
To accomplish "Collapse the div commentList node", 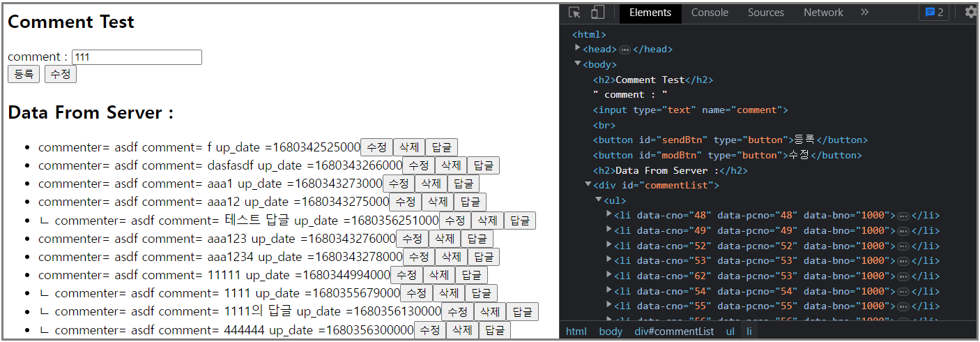I will pyautogui.click(x=588, y=185).
